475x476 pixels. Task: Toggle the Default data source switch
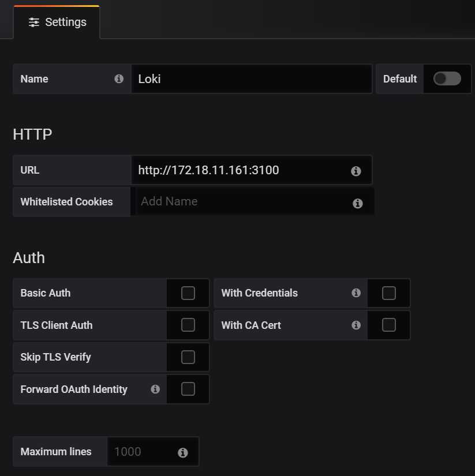coord(447,79)
